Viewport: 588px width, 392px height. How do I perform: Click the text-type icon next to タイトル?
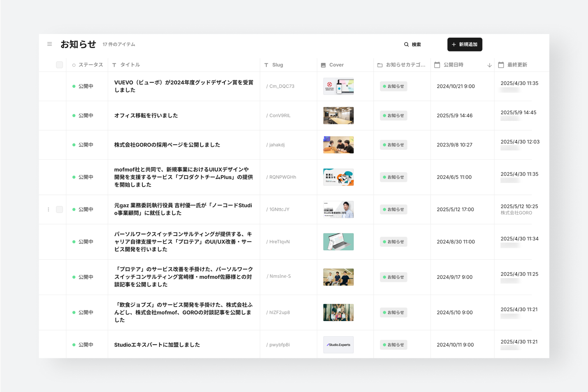(114, 65)
